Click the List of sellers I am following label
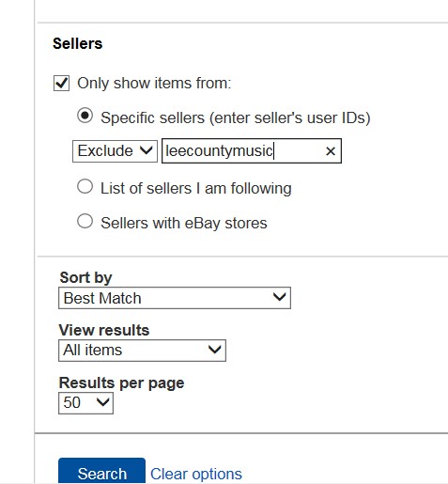 (196, 189)
